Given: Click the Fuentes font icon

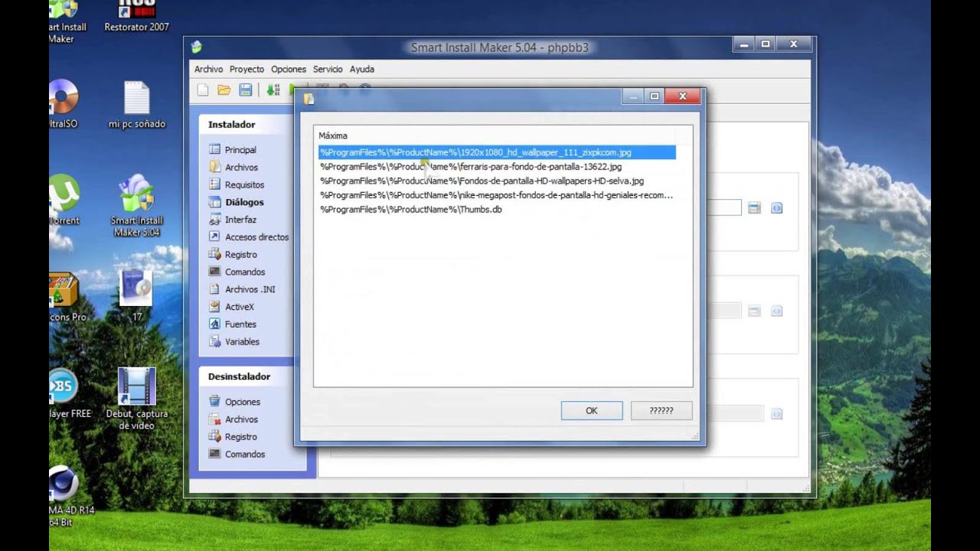Looking at the screenshot, I should click(215, 324).
